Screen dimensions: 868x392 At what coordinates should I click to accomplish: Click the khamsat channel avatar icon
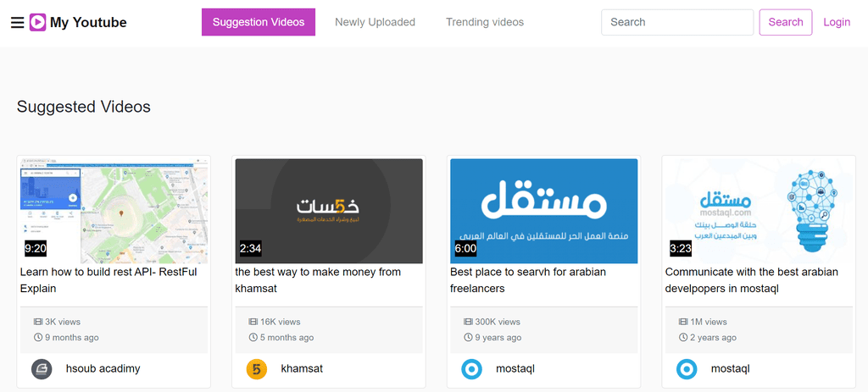[257, 369]
